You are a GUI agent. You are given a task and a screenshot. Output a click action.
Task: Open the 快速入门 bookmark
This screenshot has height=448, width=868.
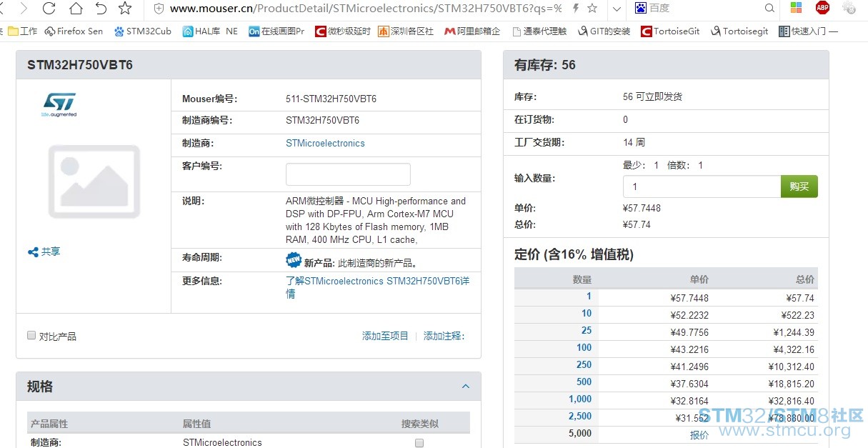(x=808, y=31)
